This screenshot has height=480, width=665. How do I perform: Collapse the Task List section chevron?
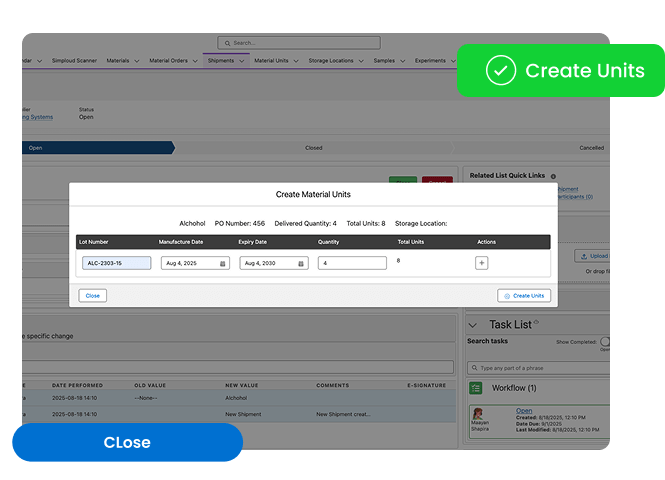tap(473, 325)
